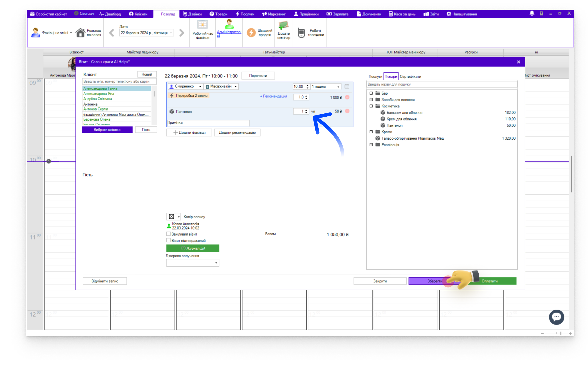
Task: Open the Дашборд menu
Action: pyautogui.click(x=110, y=14)
